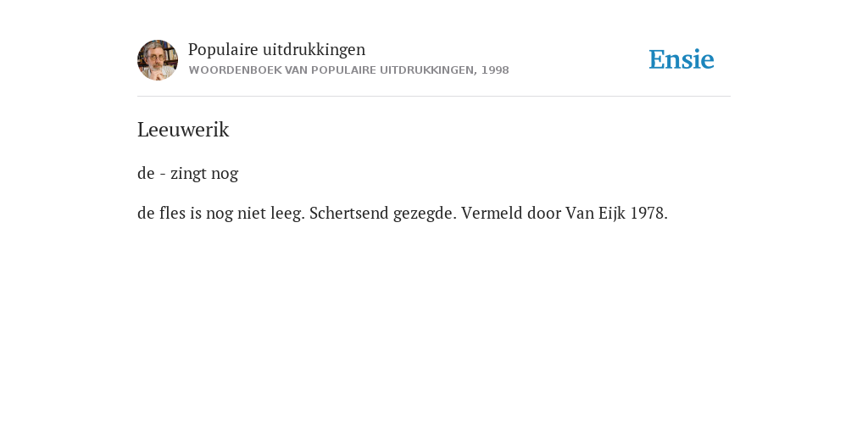Open the 'Populaire uitdrukkingen' author name
868x434 pixels.
(x=277, y=50)
